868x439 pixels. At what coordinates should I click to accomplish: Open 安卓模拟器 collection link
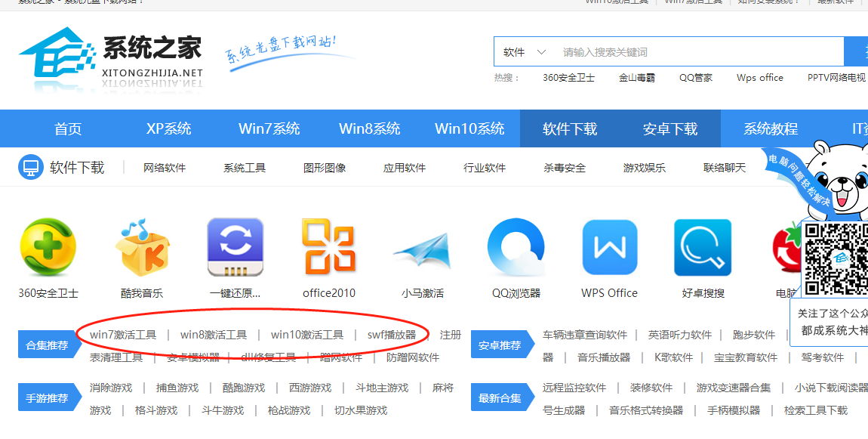[193, 357]
